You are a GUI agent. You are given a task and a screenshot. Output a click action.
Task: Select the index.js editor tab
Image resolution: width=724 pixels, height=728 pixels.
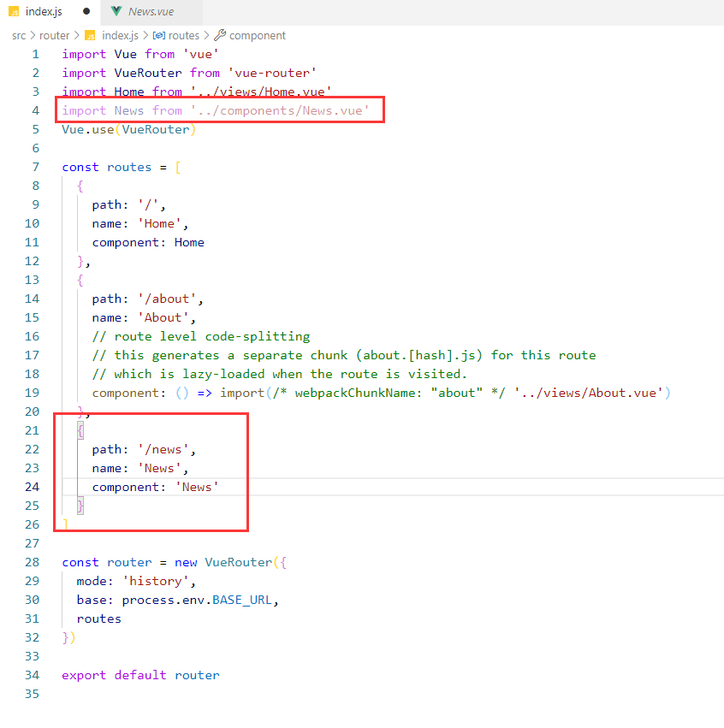(x=44, y=12)
